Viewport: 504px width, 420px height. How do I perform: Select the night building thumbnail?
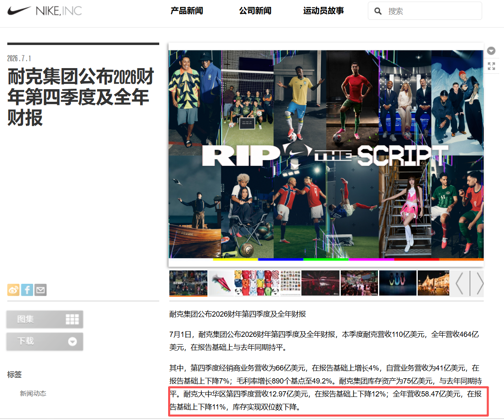[x=434, y=283]
